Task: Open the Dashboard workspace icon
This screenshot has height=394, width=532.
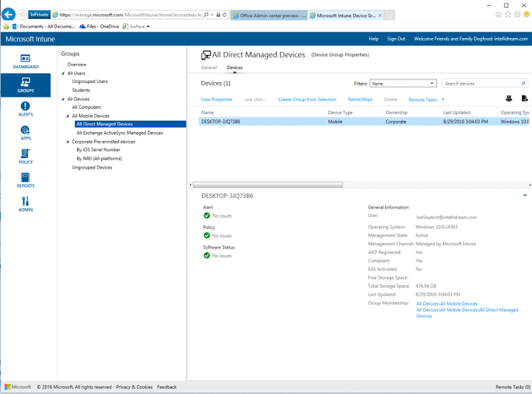Action: pyautogui.click(x=25, y=61)
